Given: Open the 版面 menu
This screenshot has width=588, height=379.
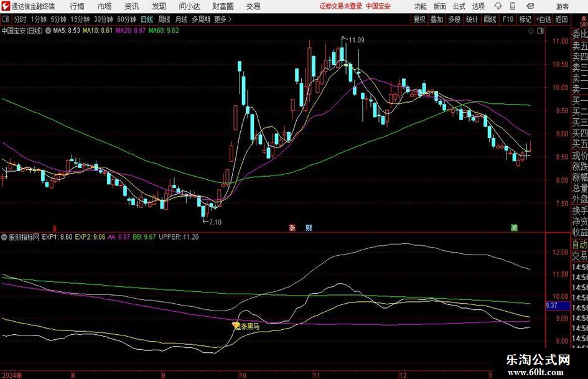Looking at the screenshot, I should [x=440, y=6].
